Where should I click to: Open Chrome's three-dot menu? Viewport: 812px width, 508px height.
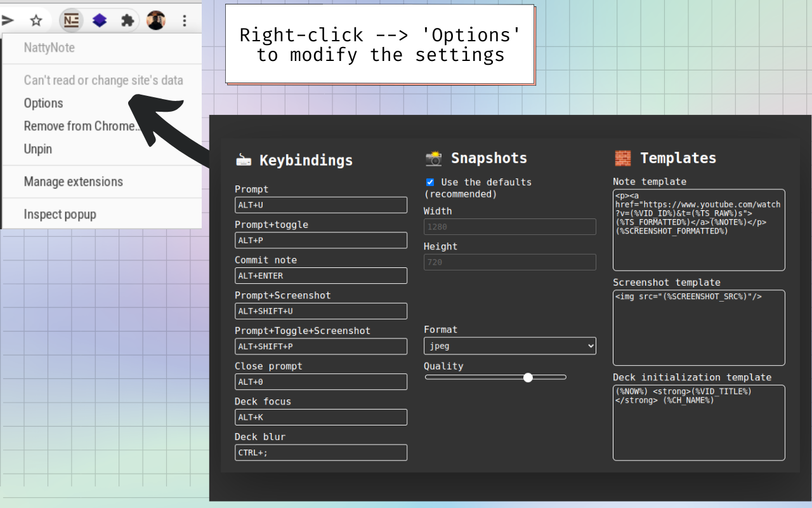(185, 21)
